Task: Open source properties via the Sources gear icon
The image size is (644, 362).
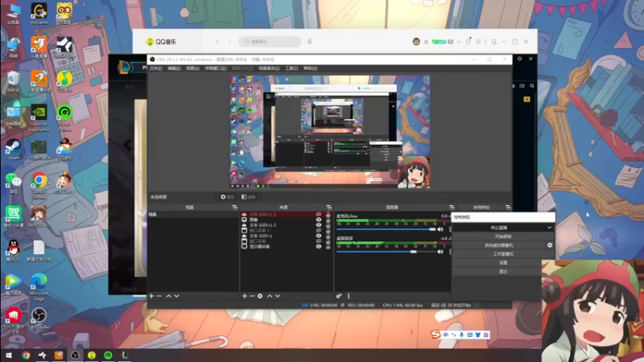Action: [260, 296]
